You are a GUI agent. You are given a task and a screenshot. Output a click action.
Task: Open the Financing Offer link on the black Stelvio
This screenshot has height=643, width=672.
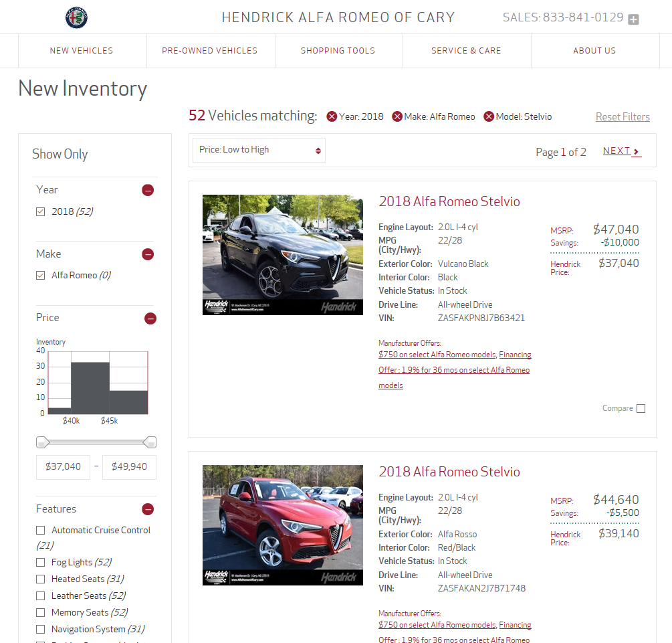tap(455, 370)
